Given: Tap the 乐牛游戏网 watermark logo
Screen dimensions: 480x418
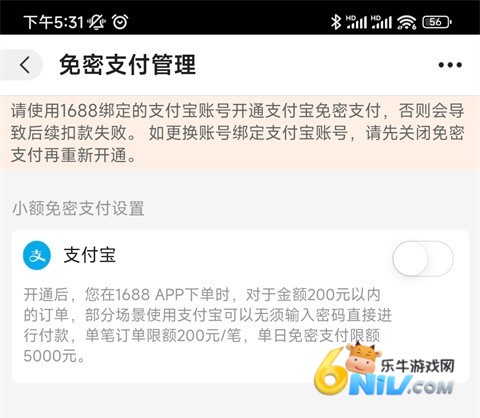Looking at the screenshot, I should (417, 366).
